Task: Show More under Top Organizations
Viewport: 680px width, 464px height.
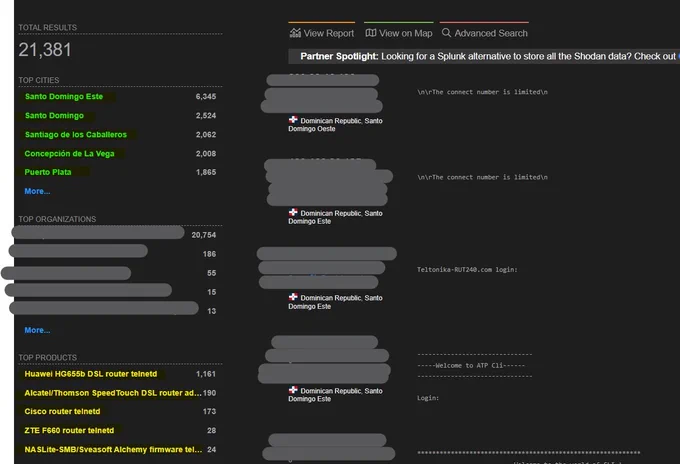Action: [37, 330]
